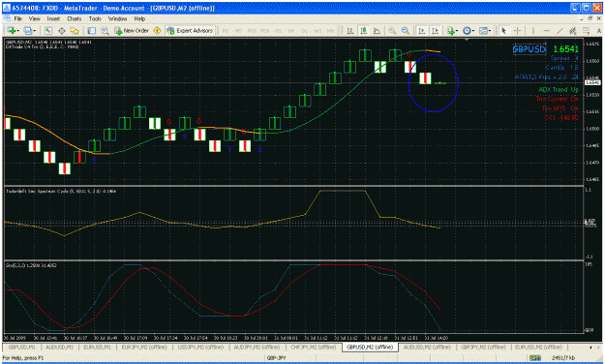Activate the crosshair cursor

point(517,30)
